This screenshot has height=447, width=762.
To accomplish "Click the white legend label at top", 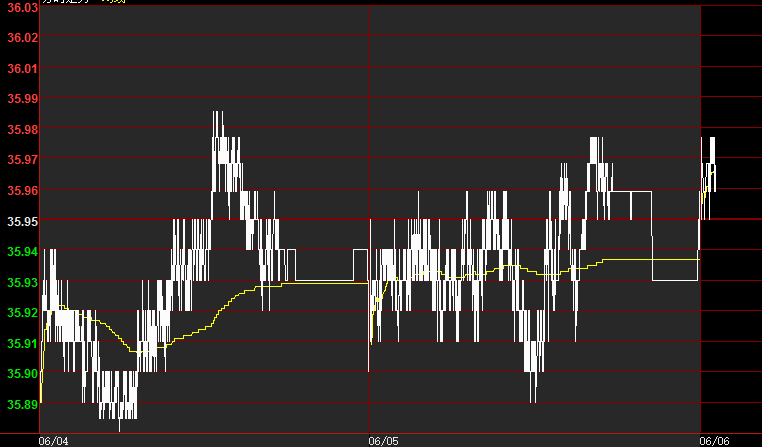I will click(x=68, y=2).
